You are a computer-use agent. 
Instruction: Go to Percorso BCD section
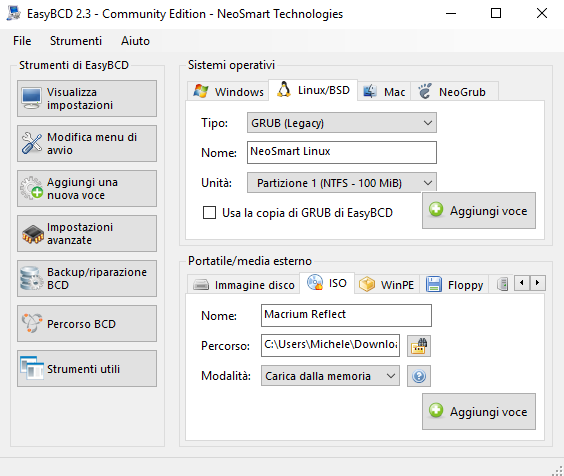tap(87, 323)
